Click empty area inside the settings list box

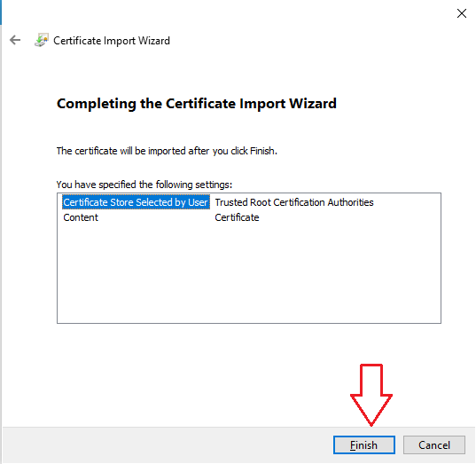tap(249, 273)
